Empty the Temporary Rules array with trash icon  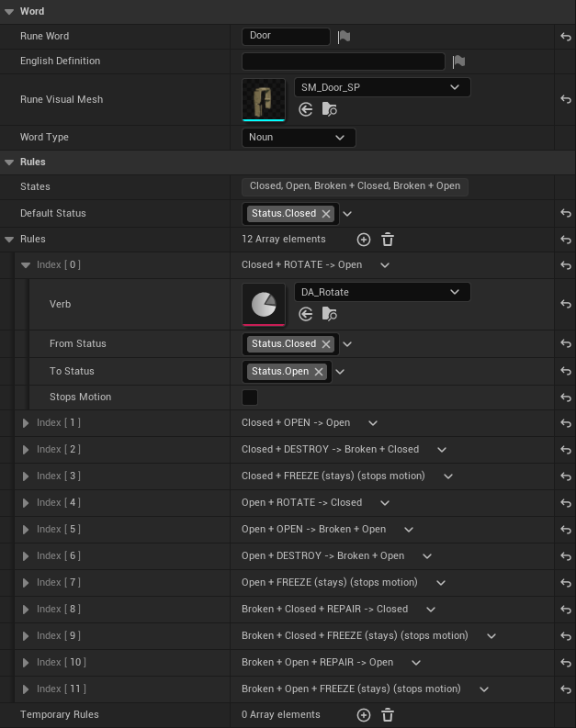[x=388, y=715]
